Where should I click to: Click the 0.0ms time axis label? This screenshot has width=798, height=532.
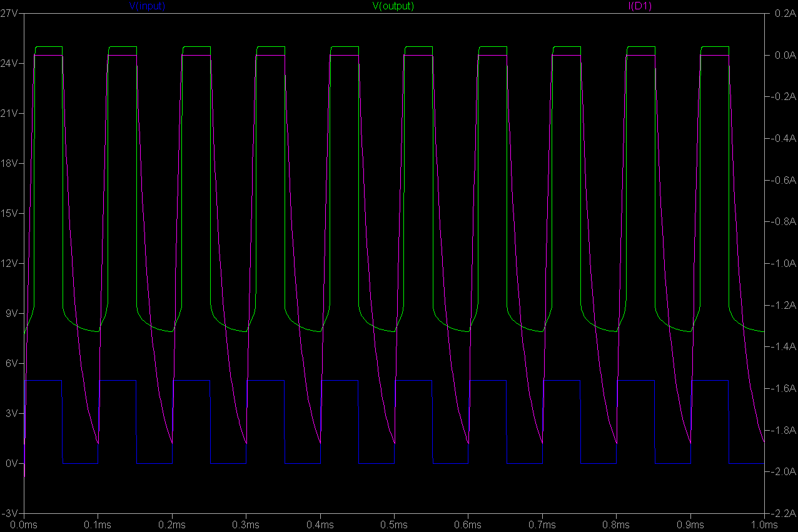click(24, 525)
